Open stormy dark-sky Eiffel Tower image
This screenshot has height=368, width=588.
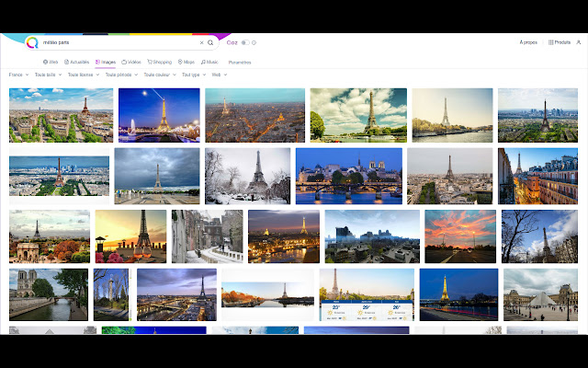coord(157,176)
